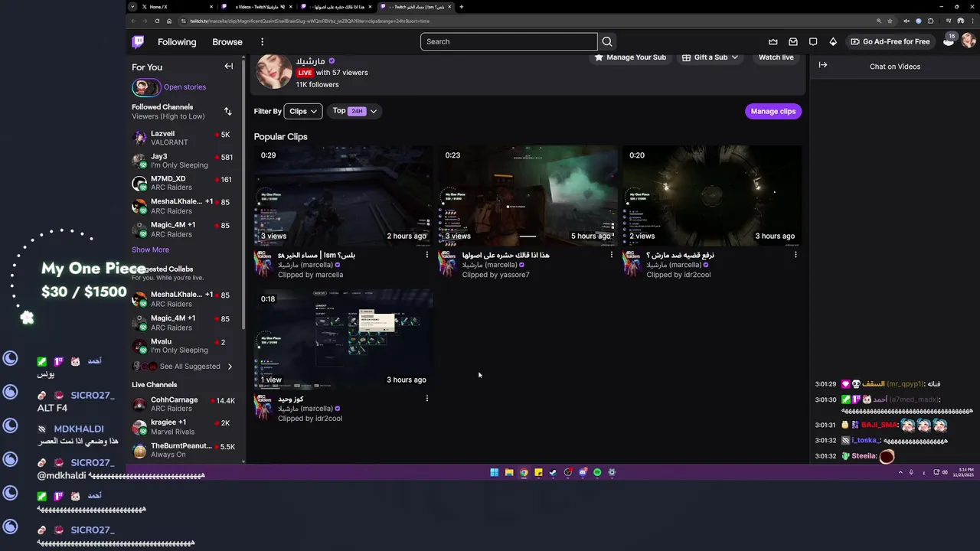Click the taskbar clock 5:14 PM
The width and height of the screenshot is (980, 551).
[964, 472]
